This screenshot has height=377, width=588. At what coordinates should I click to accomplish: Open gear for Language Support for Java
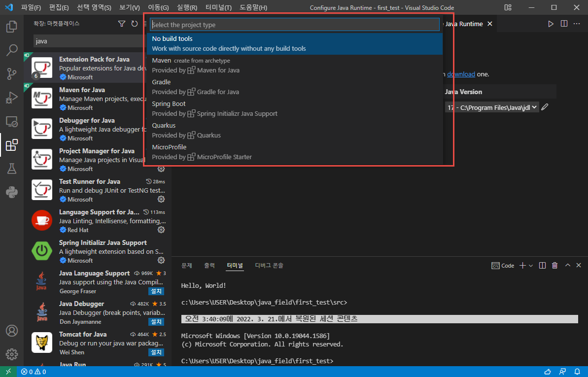161,230
